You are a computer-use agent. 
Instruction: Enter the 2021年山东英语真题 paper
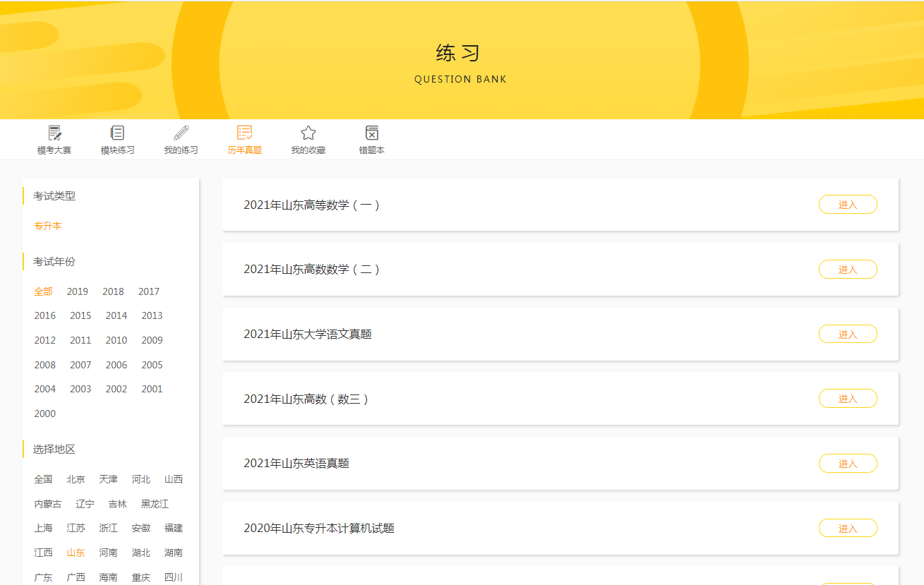[x=848, y=464]
